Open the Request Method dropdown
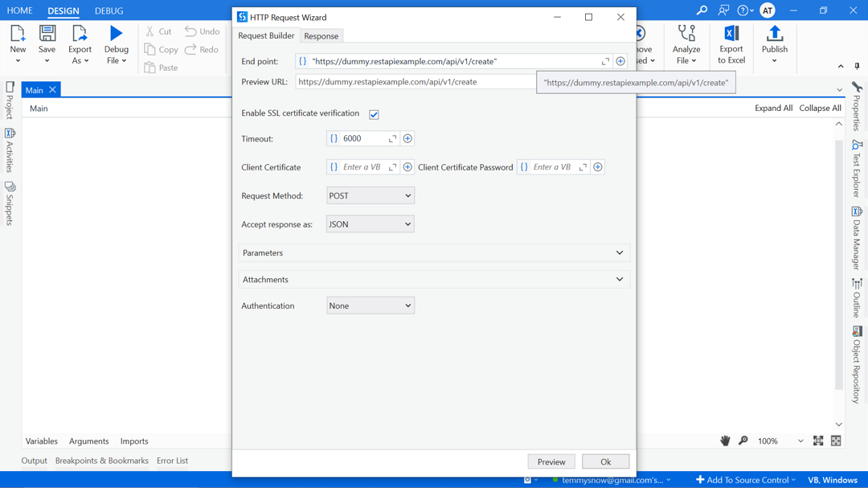 (x=370, y=196)
